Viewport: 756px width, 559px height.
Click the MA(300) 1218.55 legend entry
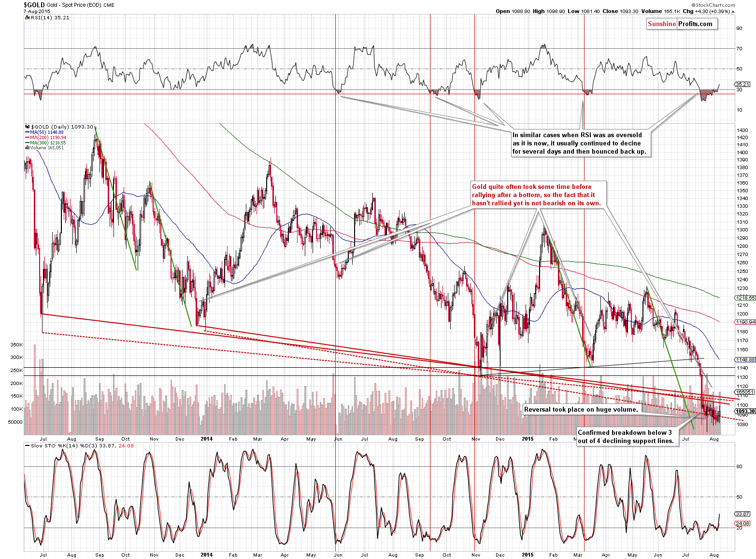tap(46, 143)
